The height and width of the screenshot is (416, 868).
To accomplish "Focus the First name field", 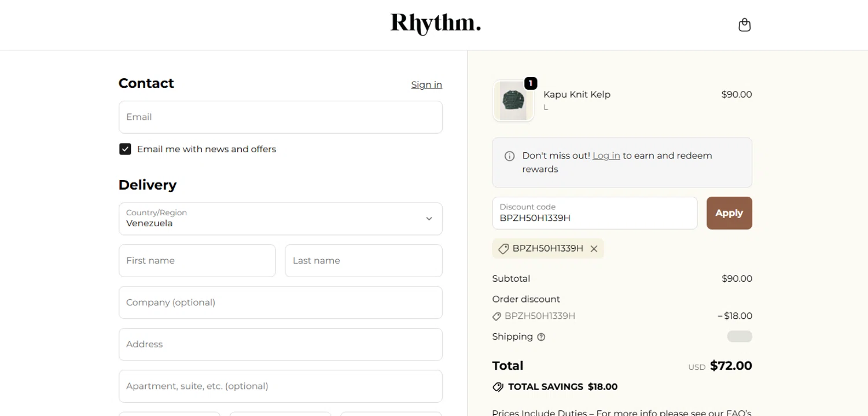I will pyautogui.click(x=197, y=260).
